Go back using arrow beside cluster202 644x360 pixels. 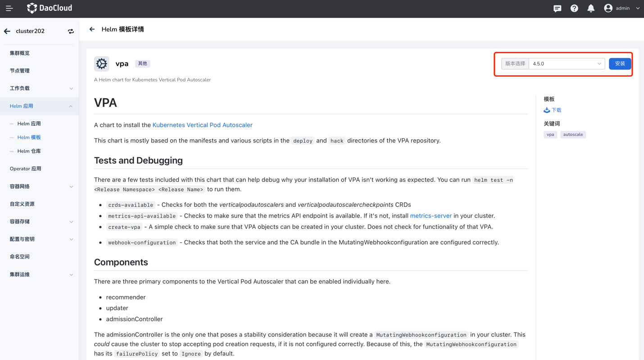(7, 31)
